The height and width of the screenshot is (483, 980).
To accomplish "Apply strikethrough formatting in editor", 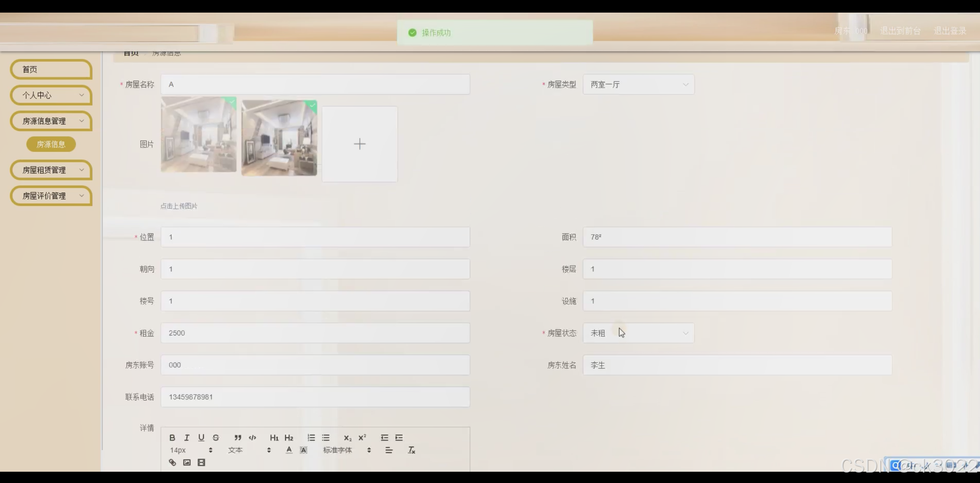I will pyautogui.click(x=216, y=437).
